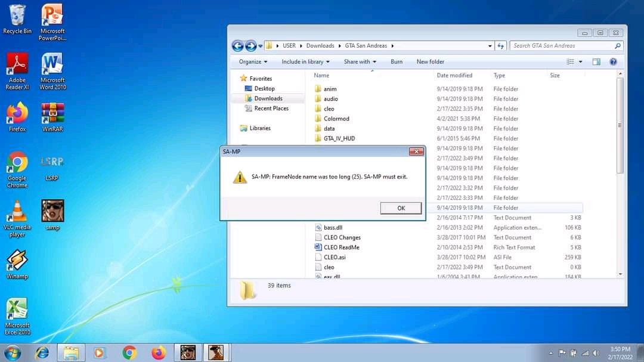Refresh the GTA San Andreas folder view
Image resolution: width=644 pixels, height=362 pixels.
click(x=501, y=45)
